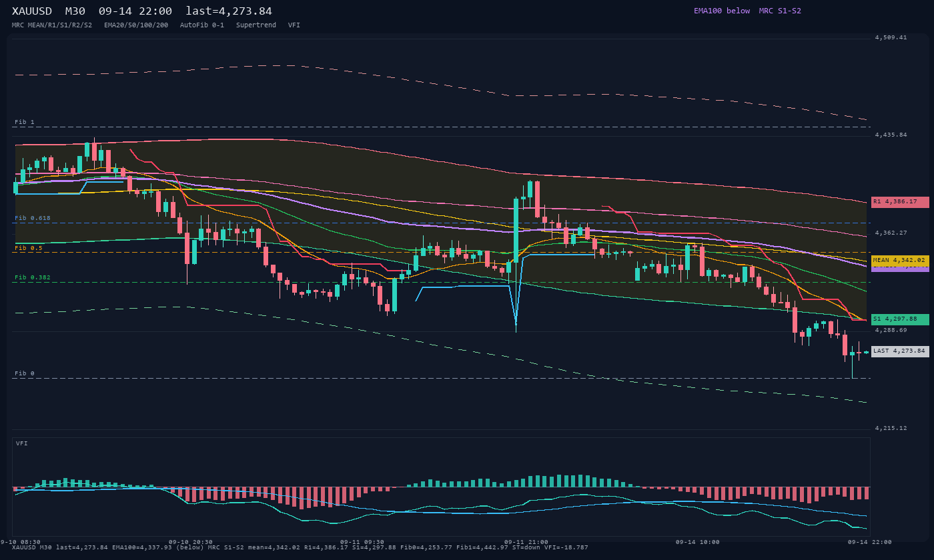Click the green S1 4,297.88 price tag
Image resolution: width=934 pixels, height=560 pixels.
point(900,319)
